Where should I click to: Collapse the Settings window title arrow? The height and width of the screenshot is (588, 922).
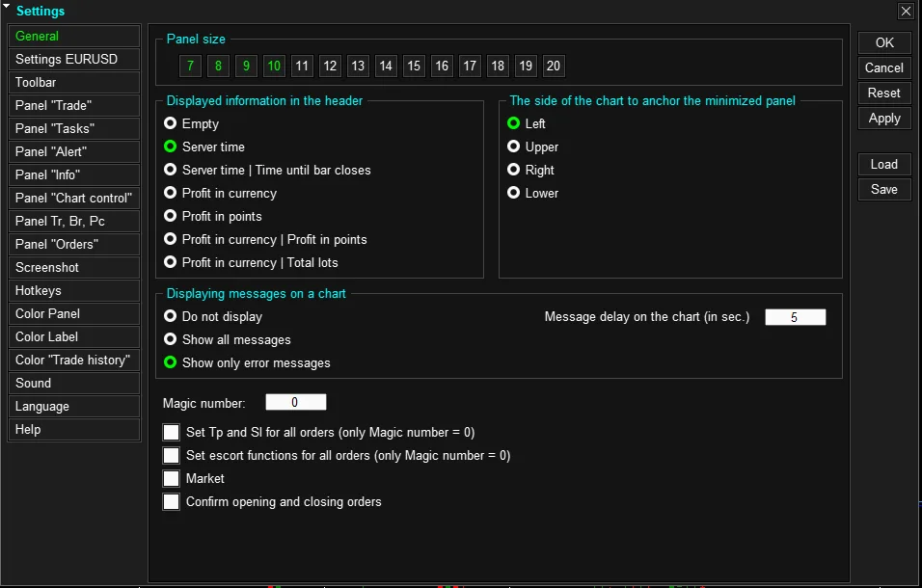coord(7,8)
